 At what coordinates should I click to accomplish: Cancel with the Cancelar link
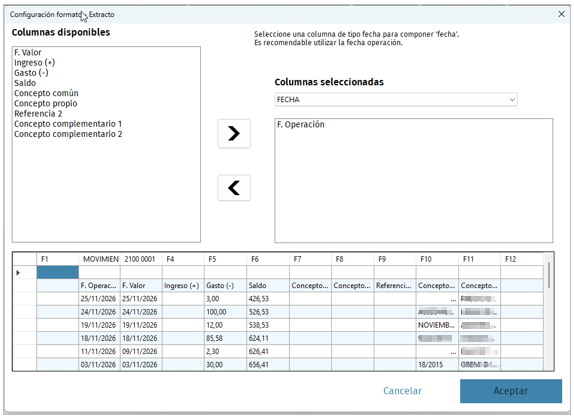coord(402,391)
